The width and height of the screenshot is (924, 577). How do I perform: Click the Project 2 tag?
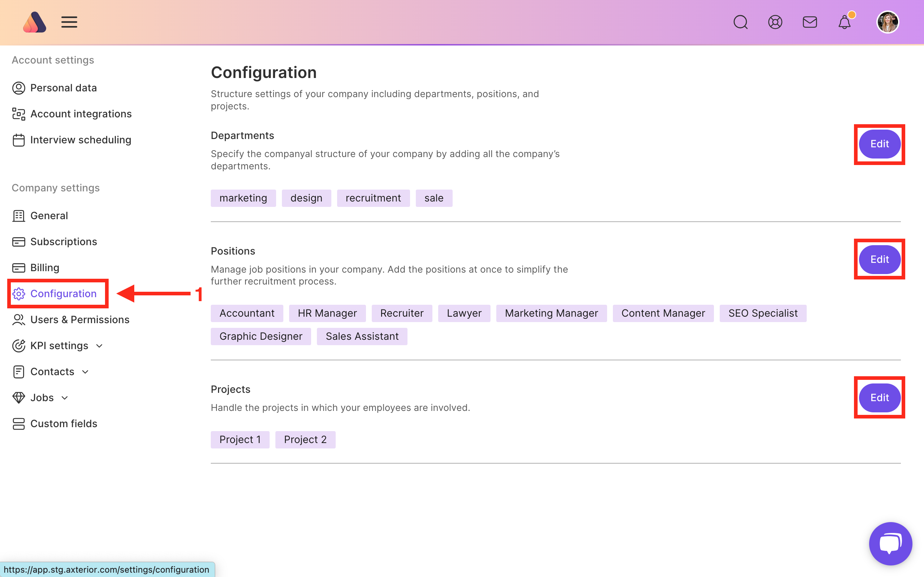pyautogui.click(x=305, y=440)
